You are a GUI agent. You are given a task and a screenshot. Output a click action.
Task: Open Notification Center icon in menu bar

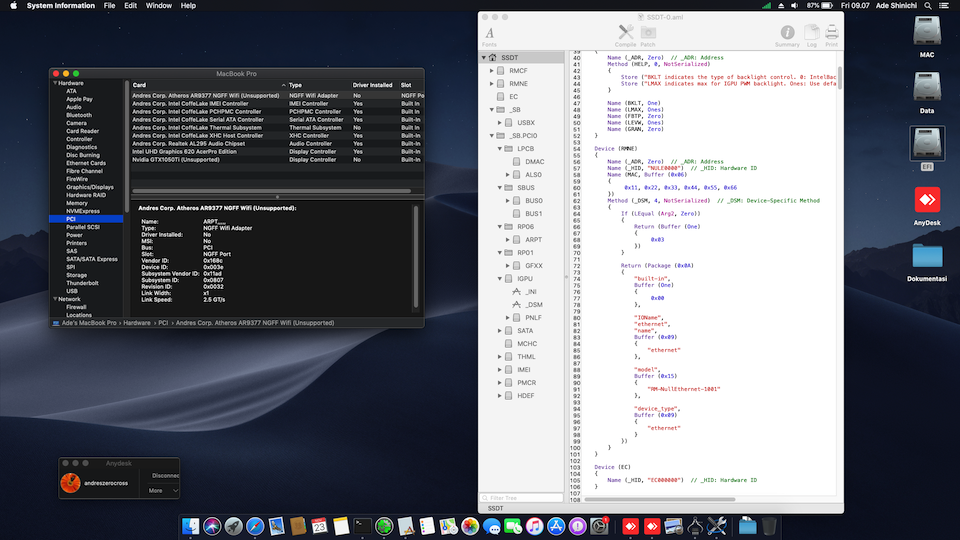click(x=943, y=6)
